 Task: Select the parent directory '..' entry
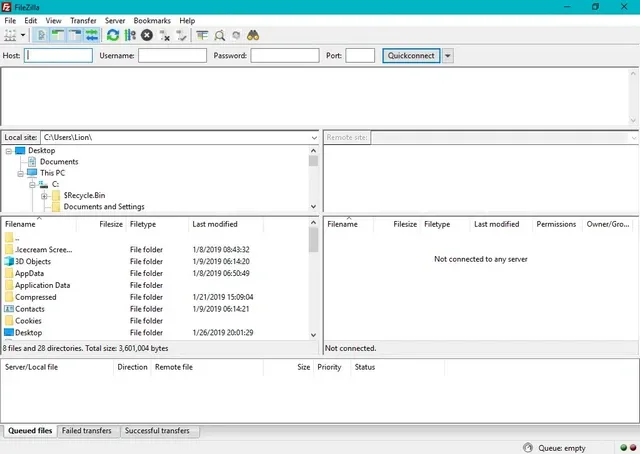(12, 238)
